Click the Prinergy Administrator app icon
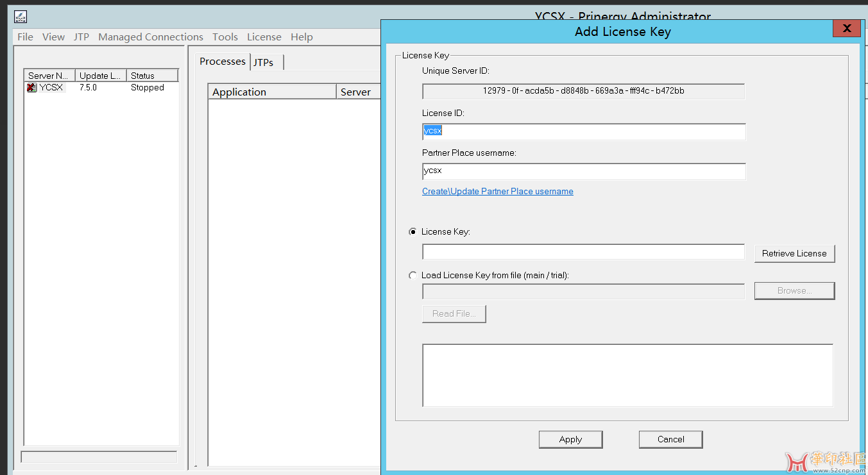Screen dimensions: 868x475 (21, 17)
